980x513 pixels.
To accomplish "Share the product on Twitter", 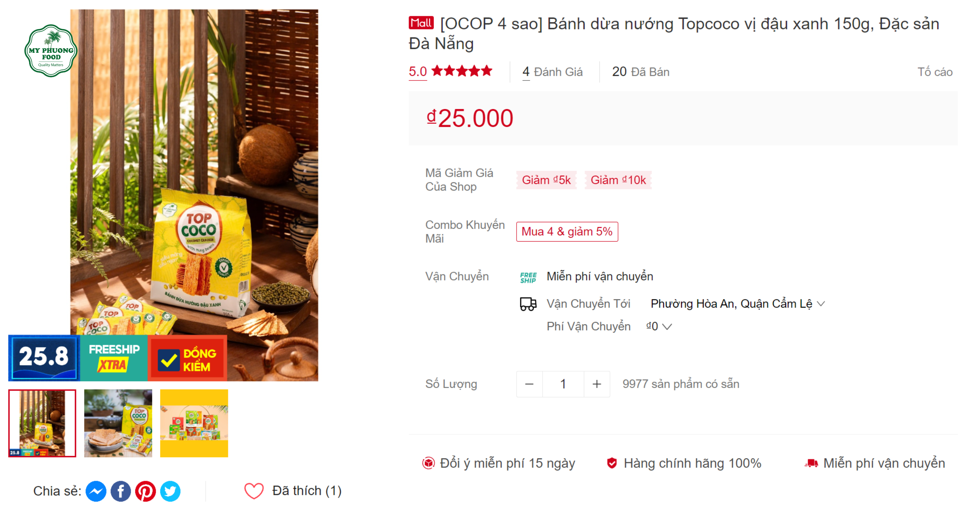I will pos(171,491).
